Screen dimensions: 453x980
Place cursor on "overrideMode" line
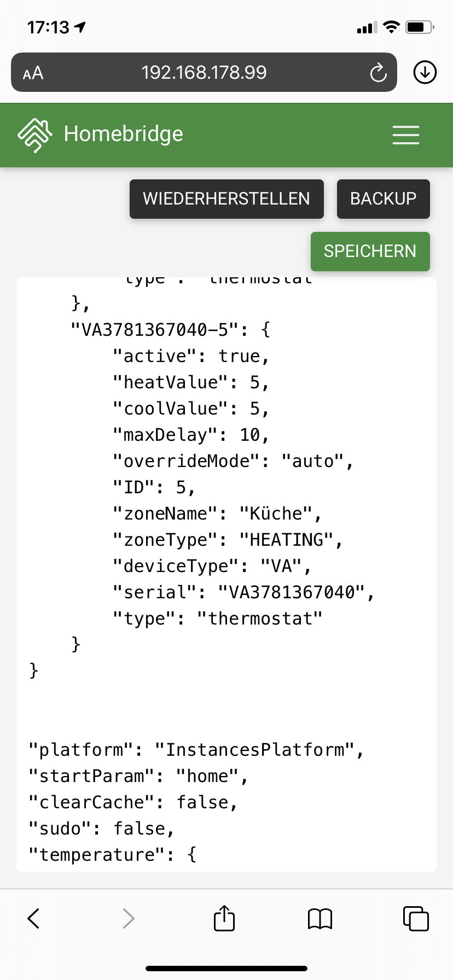point(233,461)
